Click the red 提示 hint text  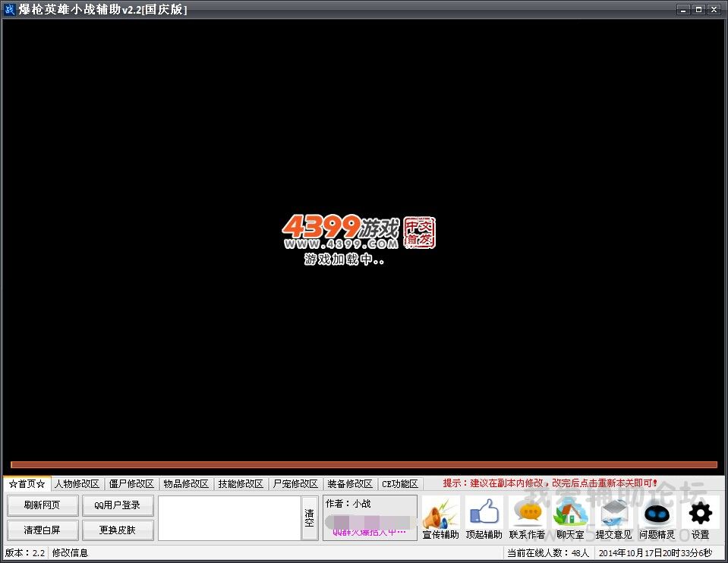tap(550, 483)
